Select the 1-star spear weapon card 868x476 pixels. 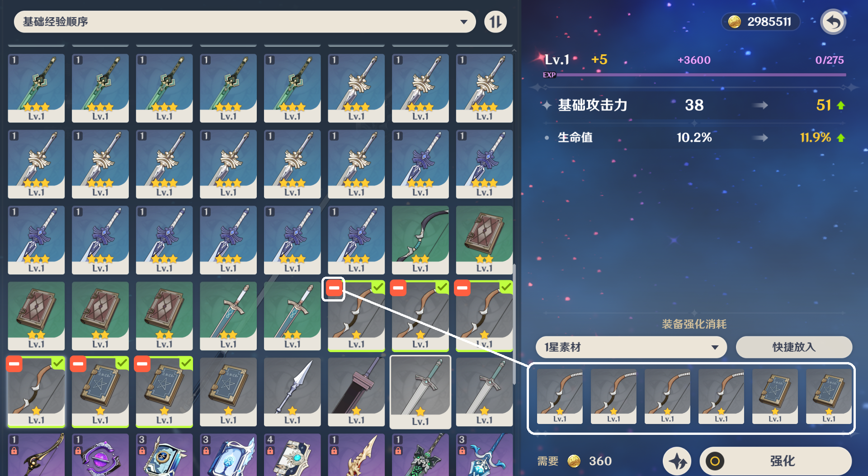[292, 392]
